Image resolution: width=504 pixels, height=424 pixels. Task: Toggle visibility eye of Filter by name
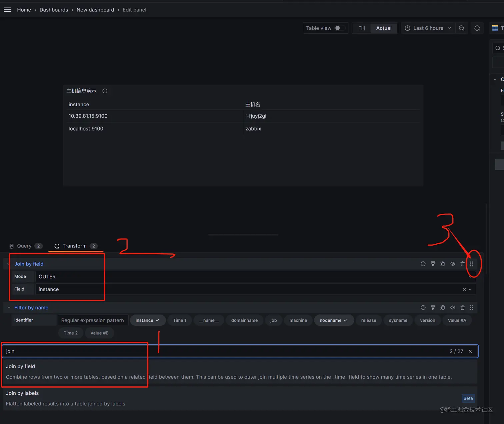(x=453, y=307)
